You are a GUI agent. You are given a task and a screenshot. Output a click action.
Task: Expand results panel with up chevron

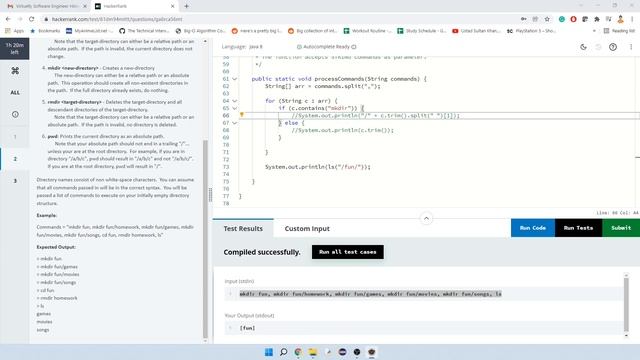[x=426, y=218]
